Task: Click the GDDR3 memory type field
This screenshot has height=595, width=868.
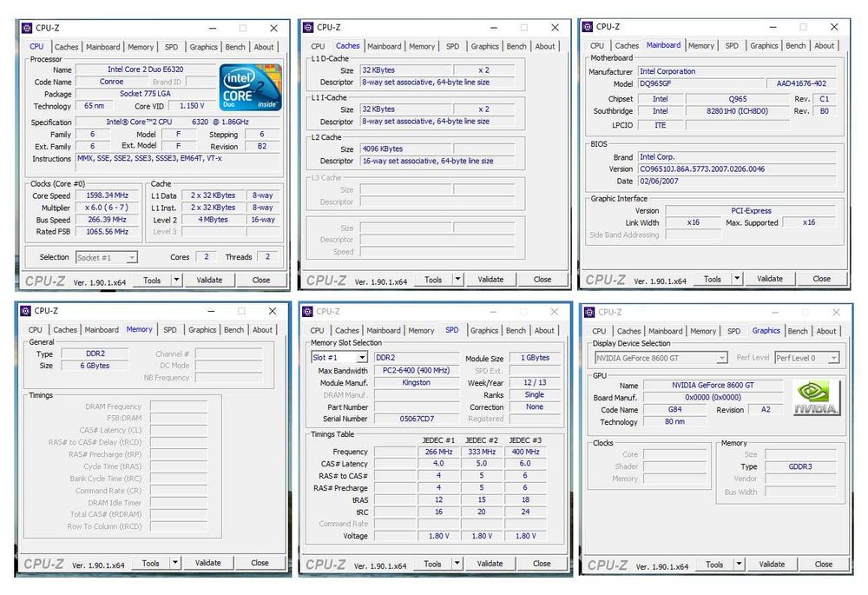Action: coord(800,467)
